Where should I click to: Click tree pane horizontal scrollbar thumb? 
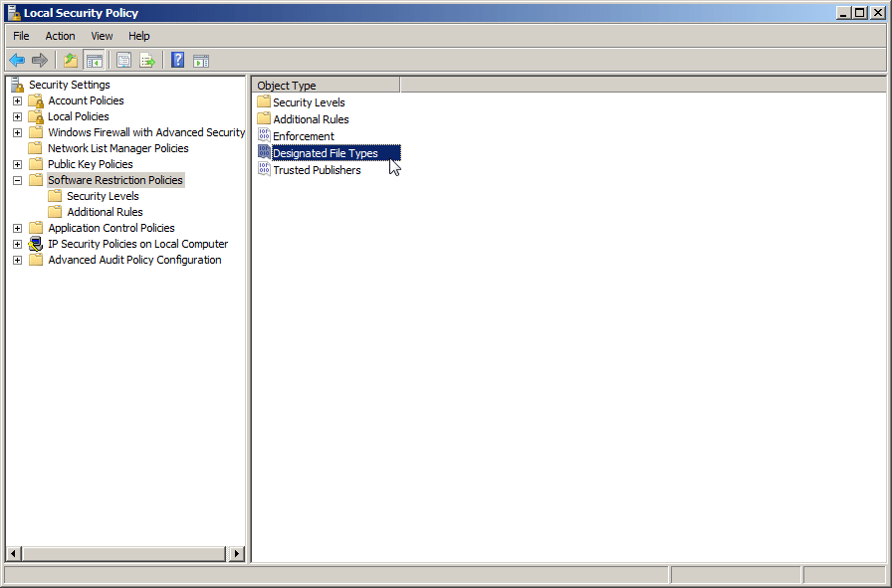(124, 553)
